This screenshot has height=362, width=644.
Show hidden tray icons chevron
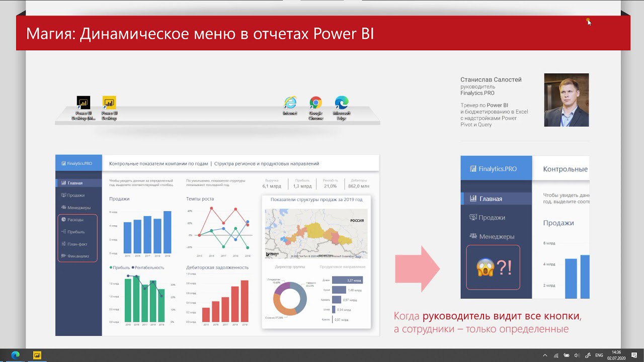(x=545, y=355)
